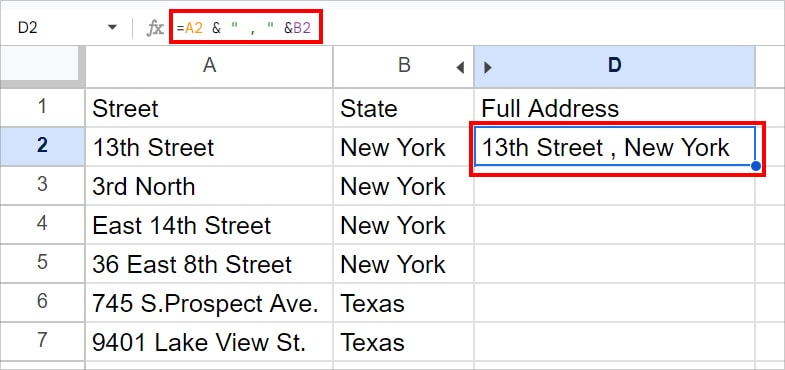Select row 7 header
The width and height of the screenshot is (785, 370).
42,342
